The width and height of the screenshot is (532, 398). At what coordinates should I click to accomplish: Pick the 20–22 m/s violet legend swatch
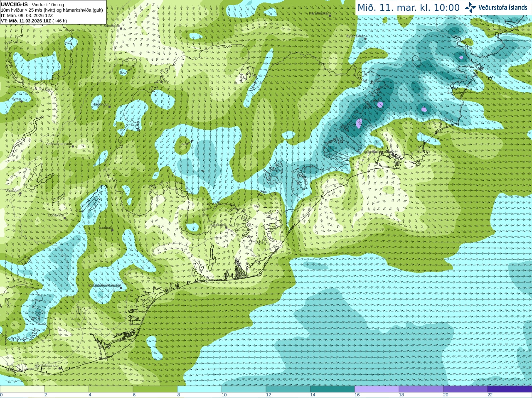[465, 389]
